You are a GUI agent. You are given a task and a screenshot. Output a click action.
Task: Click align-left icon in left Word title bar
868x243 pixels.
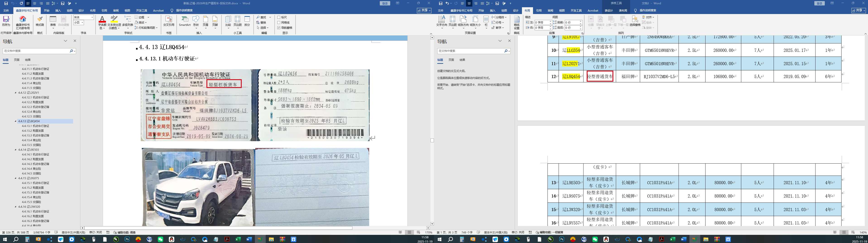coord(28,3)
